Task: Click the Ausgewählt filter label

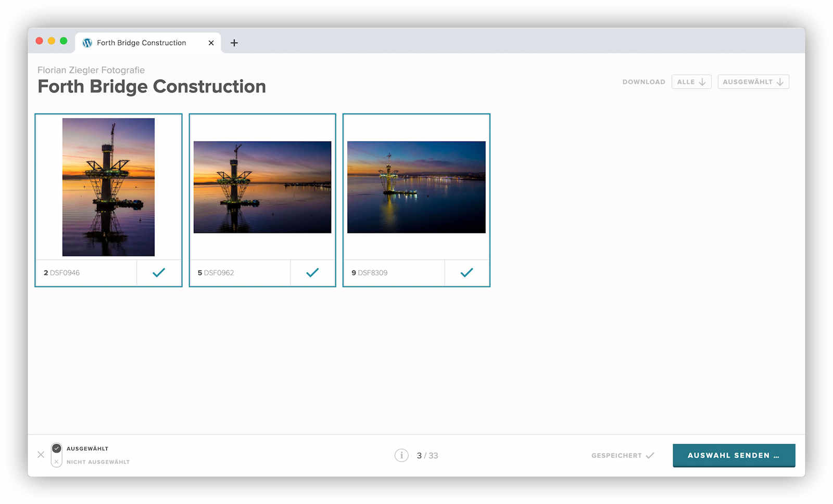Action: pos(87,448)
